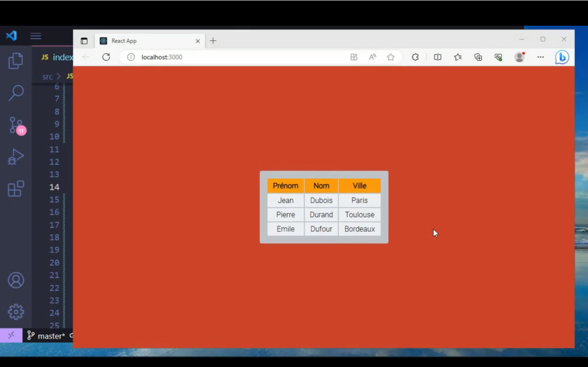Open the Settings and more ellipsis menu
The width and height of the screenshot is (588, 367).
(540, 57)
